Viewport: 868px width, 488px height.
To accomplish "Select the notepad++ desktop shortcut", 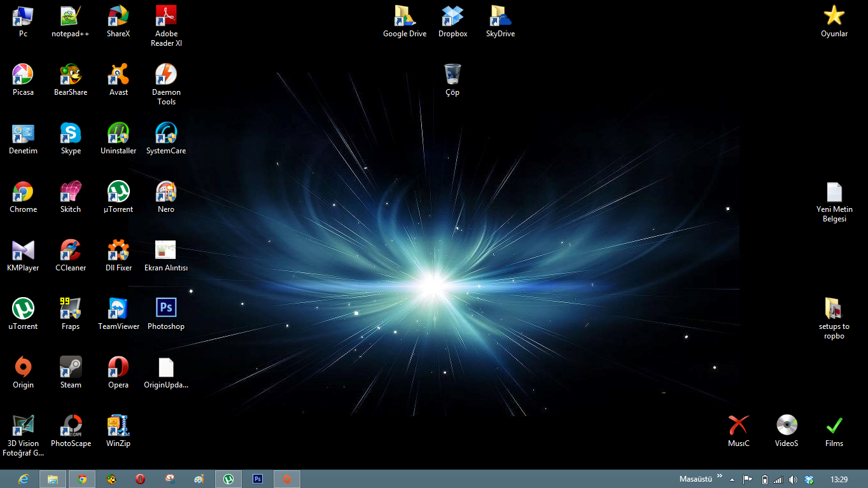I will (x=70, y=21).
